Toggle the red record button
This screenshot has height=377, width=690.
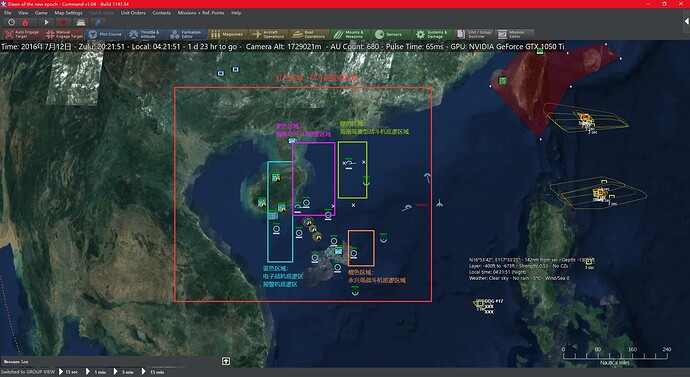coord(63,22)
